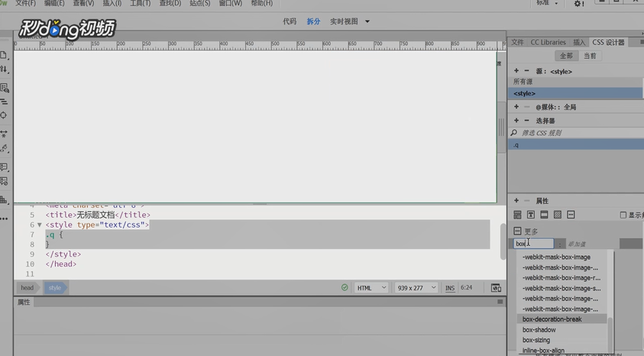
Task: Open the 编辑(E) menu
Action: [x=54, y=3]
